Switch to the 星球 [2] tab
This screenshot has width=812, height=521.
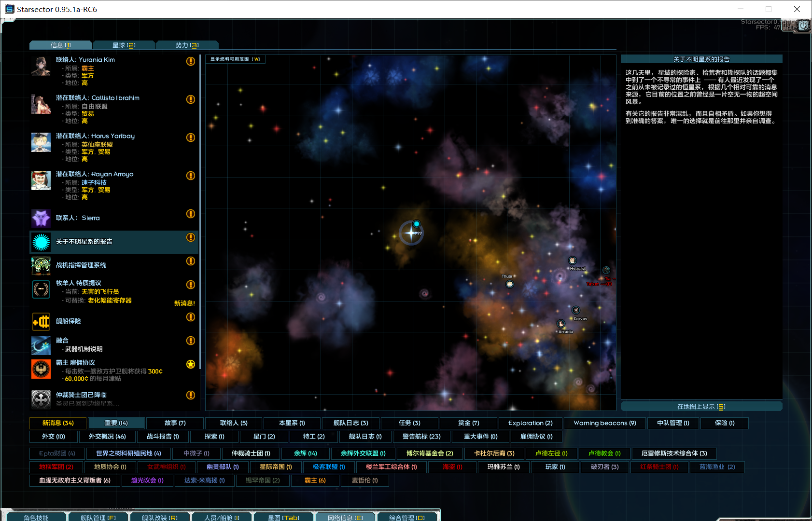pos(124,45)
